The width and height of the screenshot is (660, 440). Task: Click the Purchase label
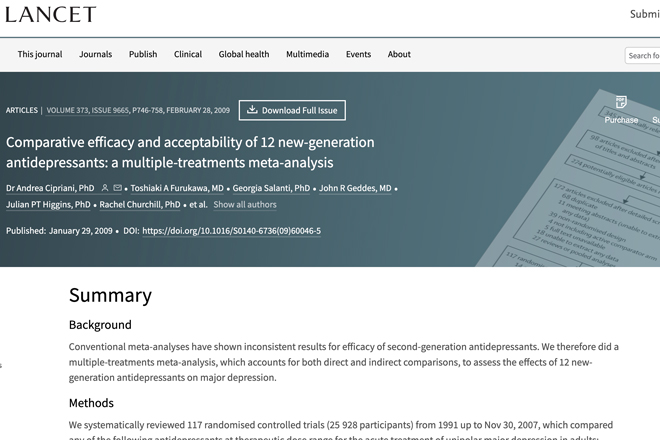(x=621, y=120)
